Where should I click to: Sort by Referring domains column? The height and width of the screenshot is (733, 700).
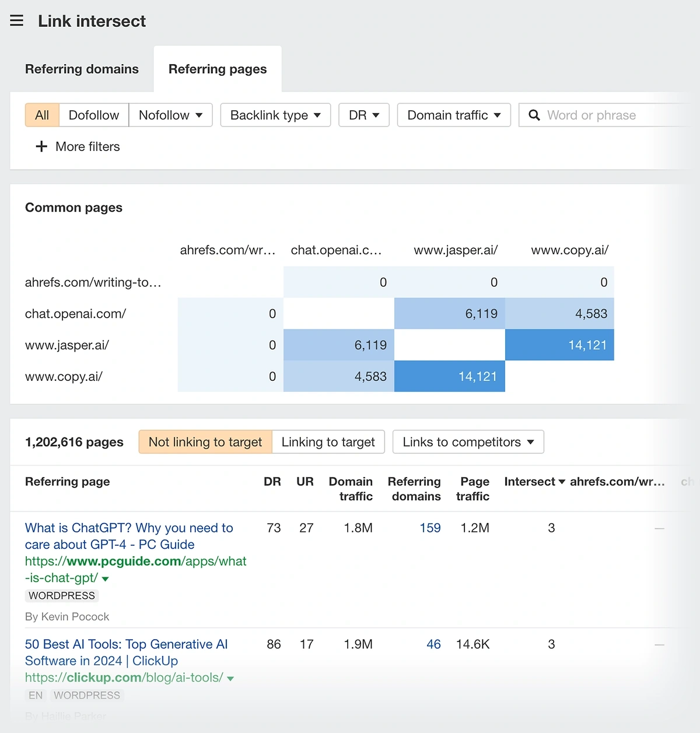pyautogui.click(x=414, y=489)
